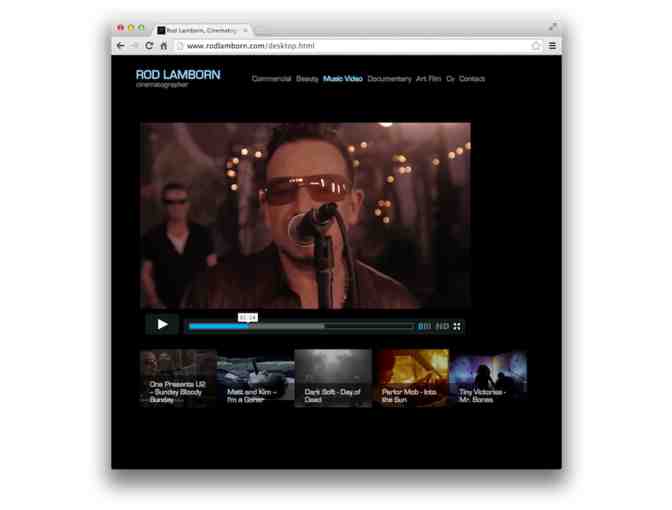
Task: Open the Commercial section
Action: (271, 78)
